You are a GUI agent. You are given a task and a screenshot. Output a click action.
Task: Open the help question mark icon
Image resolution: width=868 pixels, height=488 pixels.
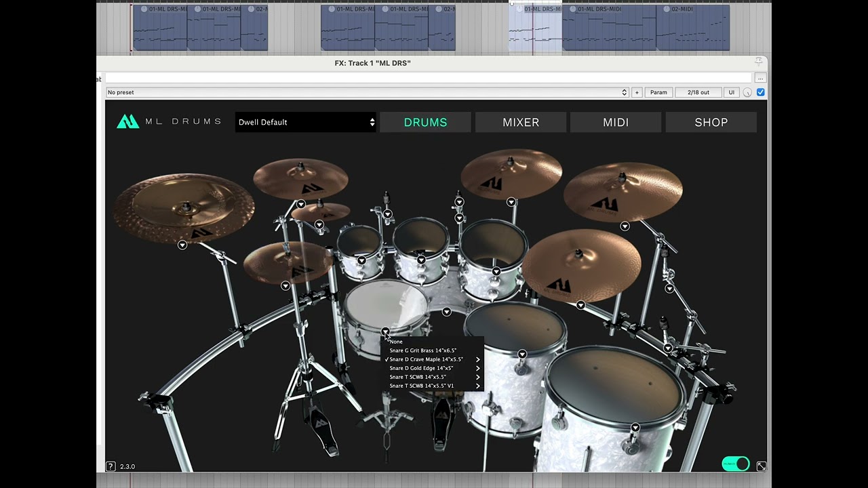tap(111, 466)
